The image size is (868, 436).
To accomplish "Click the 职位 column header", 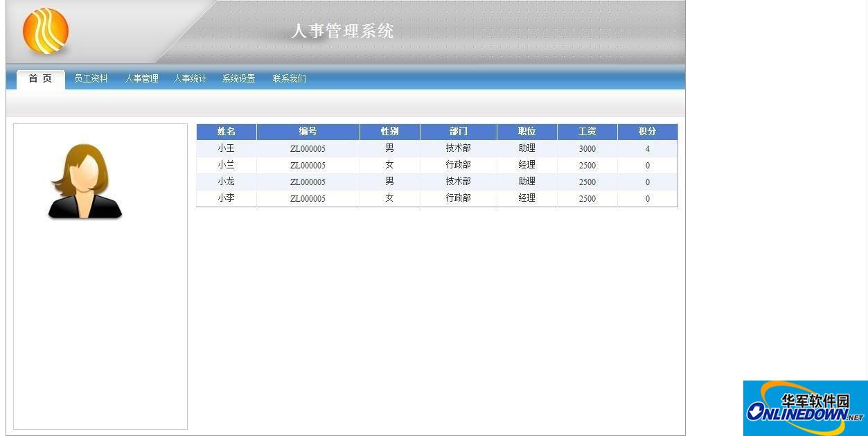I will (x=526, y=132).
